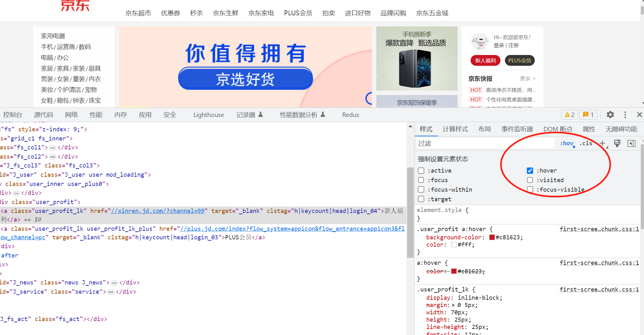Click the 京选好货 banner image
644x335 pixels.
pyautogui.click(x=245, y=67)
